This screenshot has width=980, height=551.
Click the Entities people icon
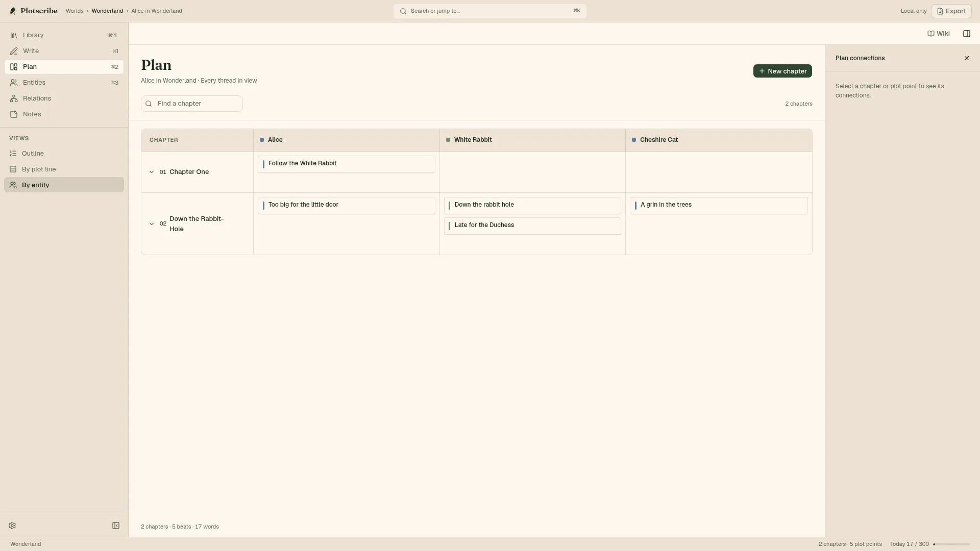tap(14, 83)
